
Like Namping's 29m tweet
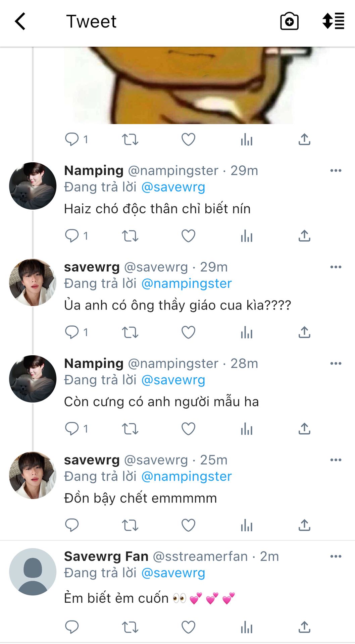tap(188, 236)
